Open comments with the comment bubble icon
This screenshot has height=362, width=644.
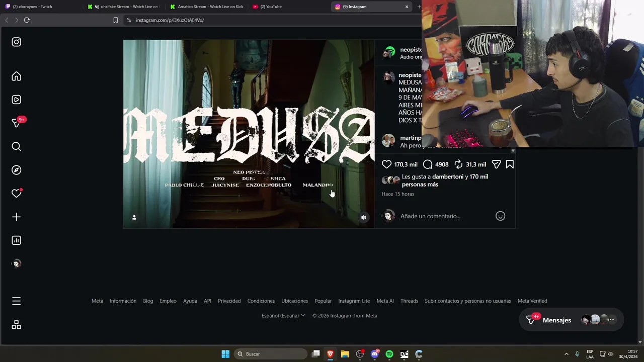click(428, 164)
